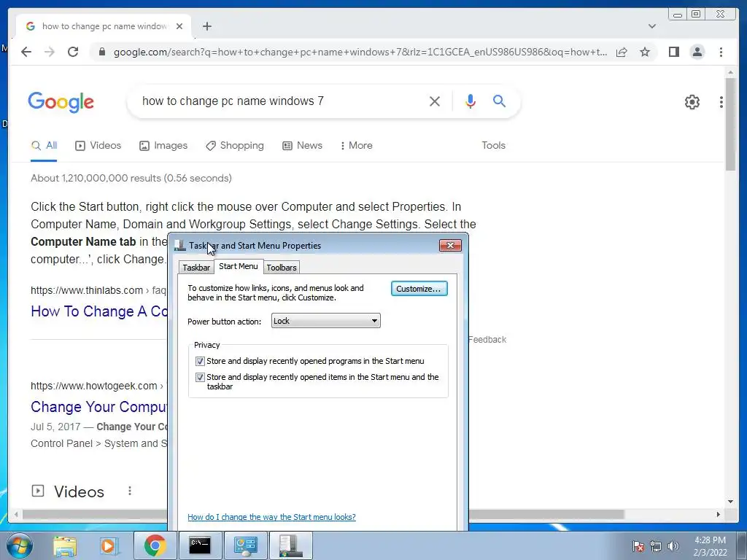Switch to Images results

(x=163, y=146)
